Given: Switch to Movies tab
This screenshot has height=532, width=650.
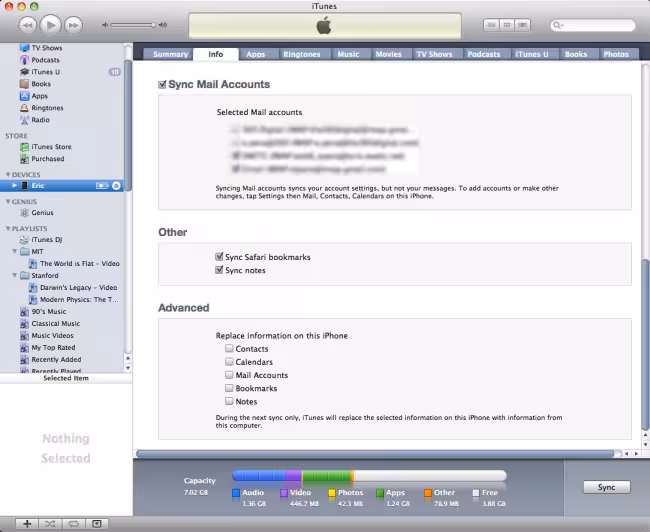Looking at the screenshot, I should tap(388, 54).
